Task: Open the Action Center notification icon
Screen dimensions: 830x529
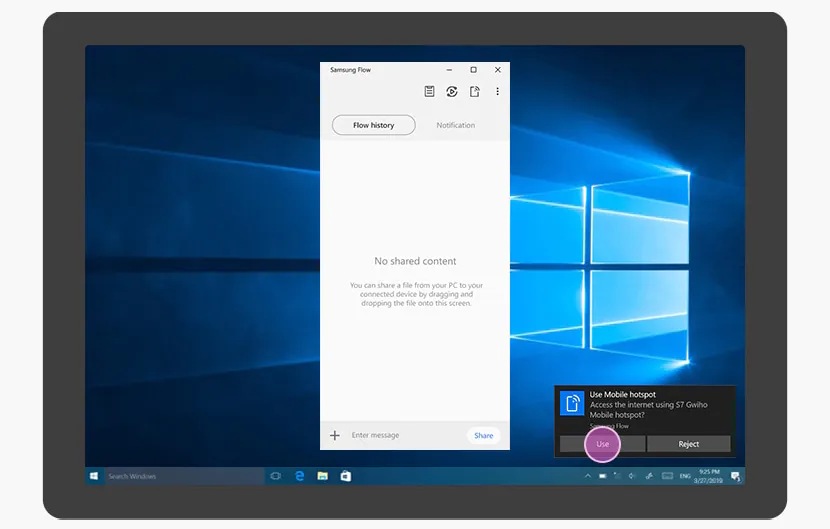Action: point(735,476)
